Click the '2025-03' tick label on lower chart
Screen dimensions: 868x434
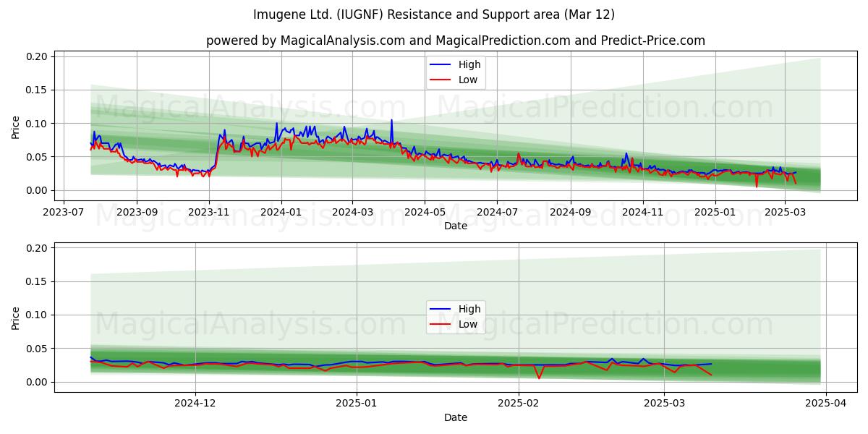[x=665, y=404]
